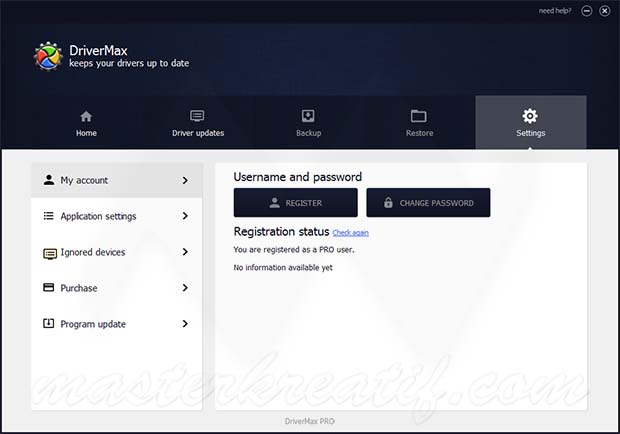Viewport: 620px width, 434px height.
Task: Click the Check again link
Action: [351, 233]
